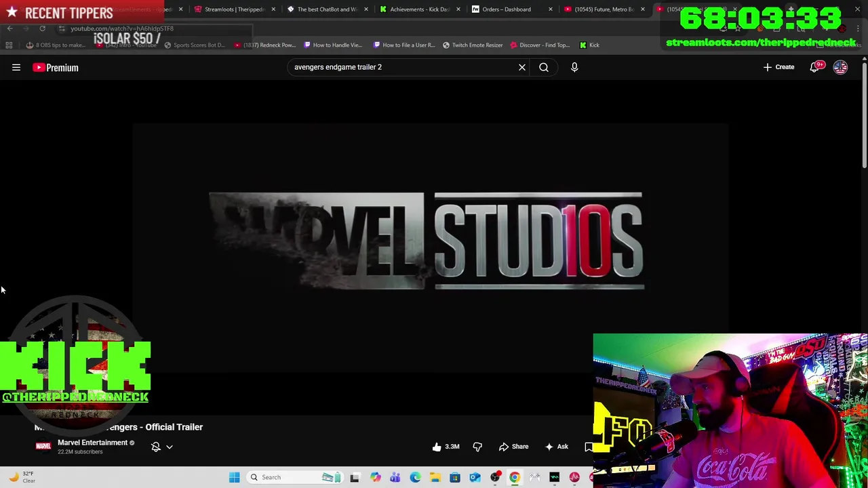Open the How to File a User R... bookmark
Screen dimensions: 868x488
(404, 45)
